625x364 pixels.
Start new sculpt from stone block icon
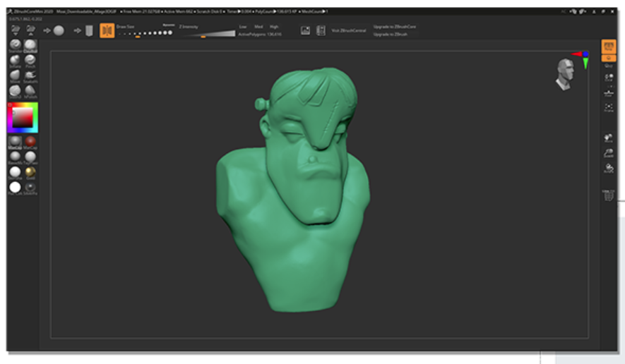click(89, 30)
